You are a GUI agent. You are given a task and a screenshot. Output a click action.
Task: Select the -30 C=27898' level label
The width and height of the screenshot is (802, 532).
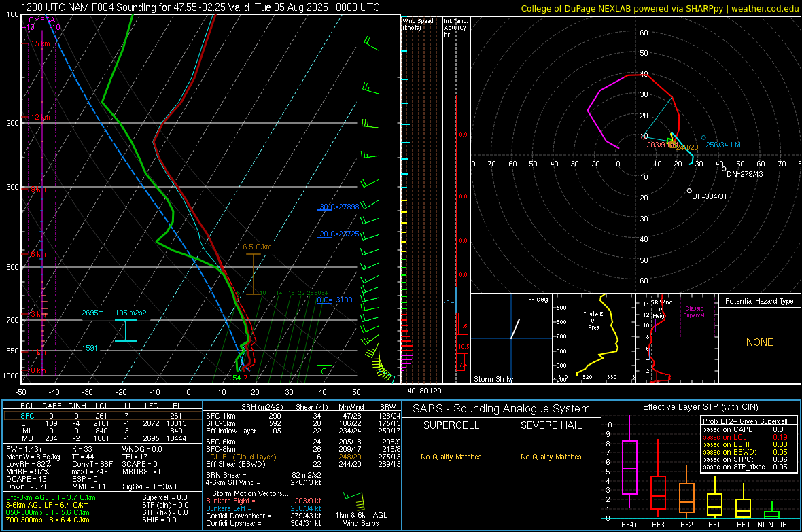tap(338, 207)
